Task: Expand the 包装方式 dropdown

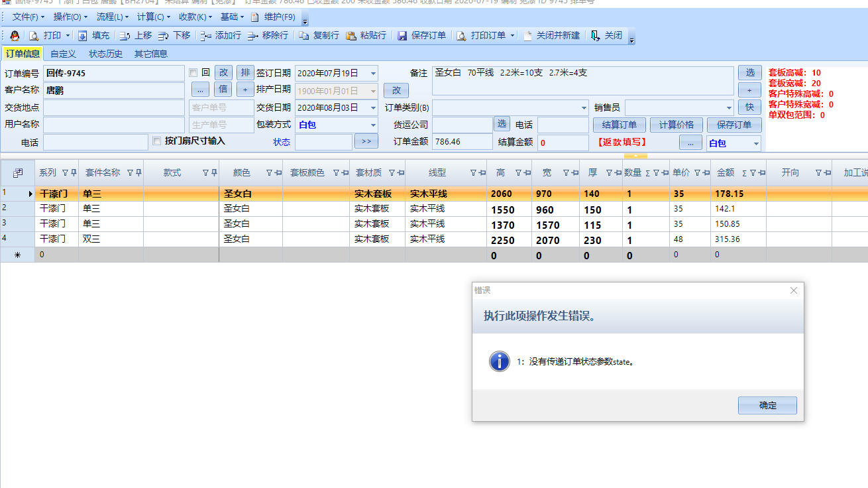Action: click(x=373, y=125)
